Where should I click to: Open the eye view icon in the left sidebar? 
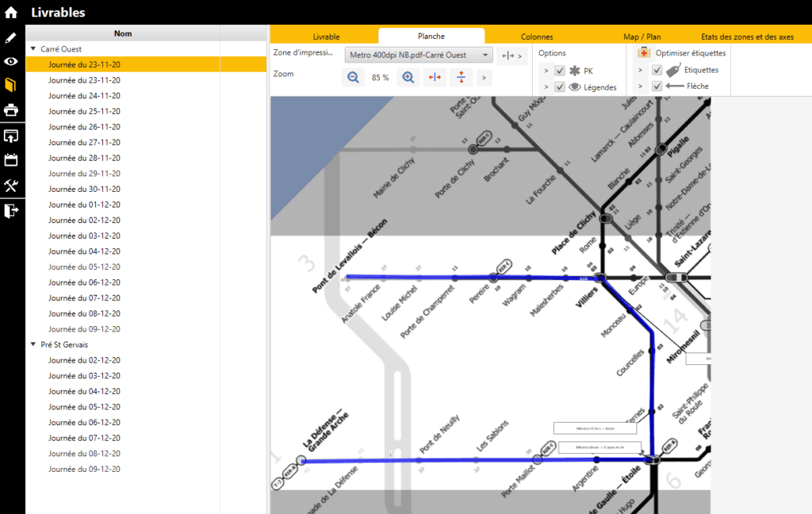11,61
